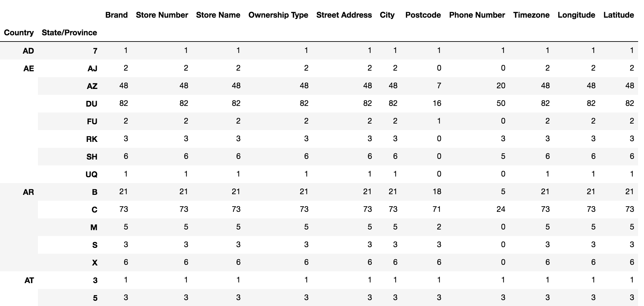Click Postcode value 16 in DU row
This screenshot has height=306, width=644.
tap(437, 103)
